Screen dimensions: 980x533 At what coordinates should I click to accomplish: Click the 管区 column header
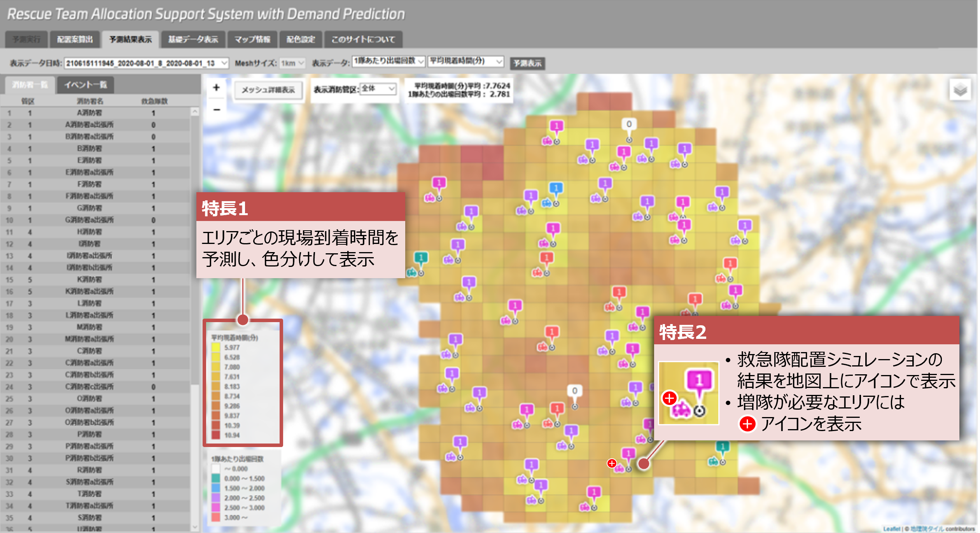pyautogui.click(x=28, y=101)
